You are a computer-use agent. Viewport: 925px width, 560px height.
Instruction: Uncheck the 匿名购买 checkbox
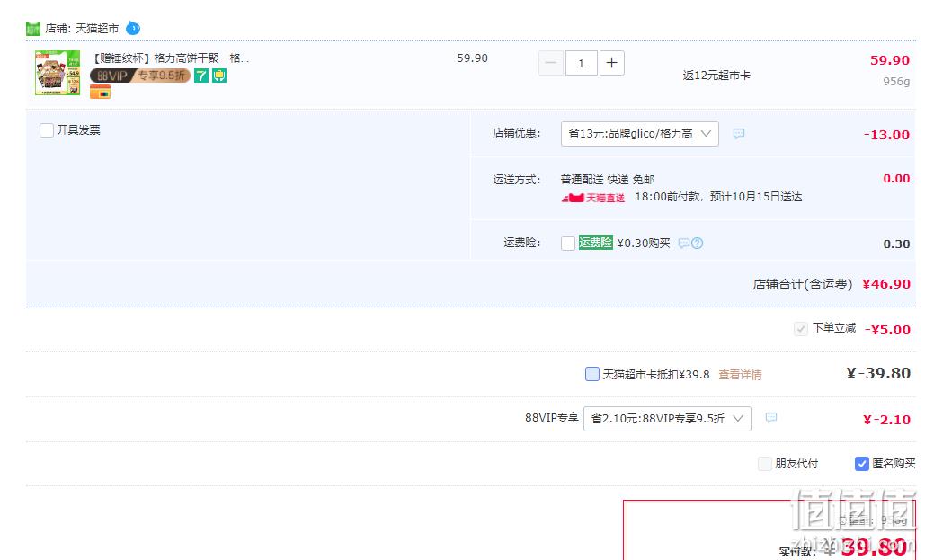click(x=862, y=464)
